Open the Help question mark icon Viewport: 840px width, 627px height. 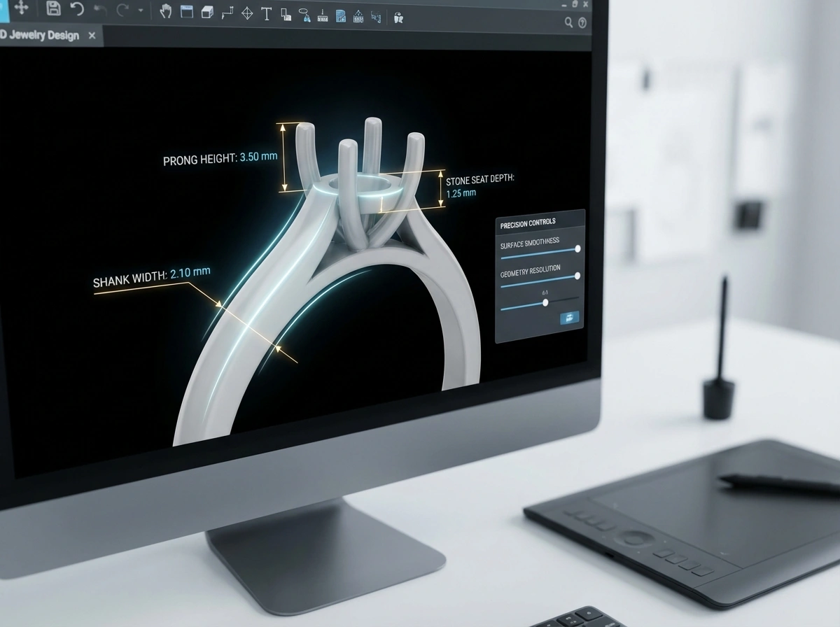coord(582,22)
